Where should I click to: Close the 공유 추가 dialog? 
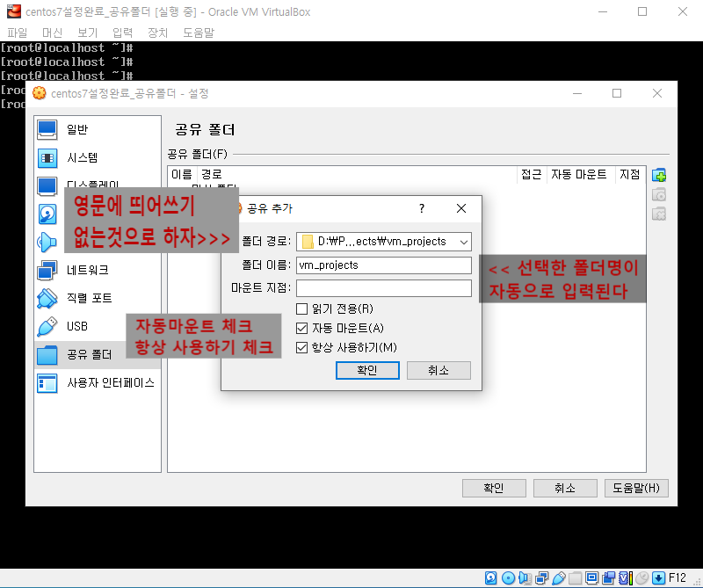click(x=461, y=208)
